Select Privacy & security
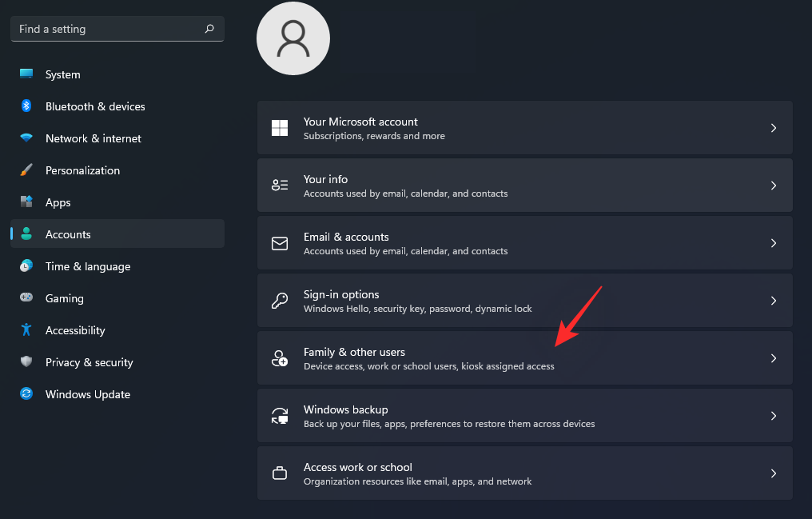The image size is (812, 519). [117, 362]
